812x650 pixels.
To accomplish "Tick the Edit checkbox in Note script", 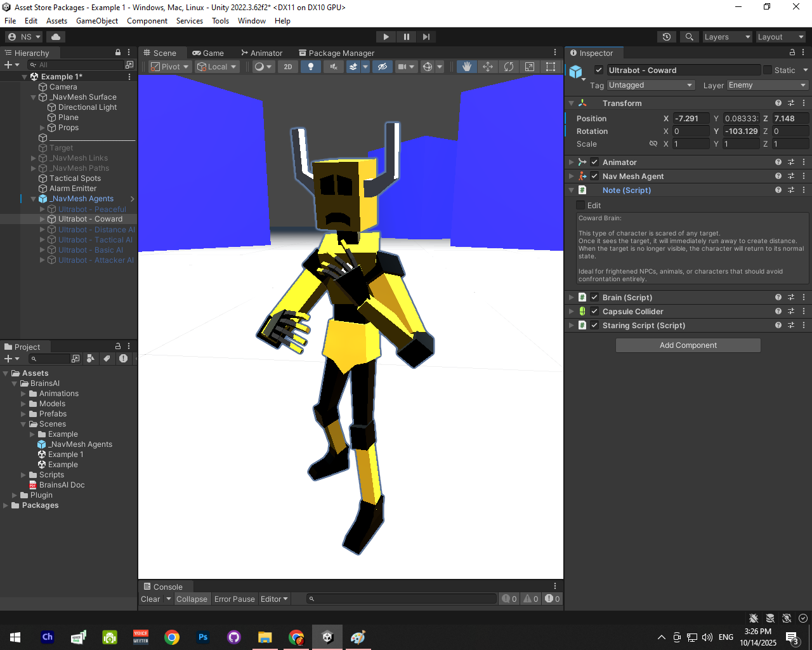I will coord(580,205).
